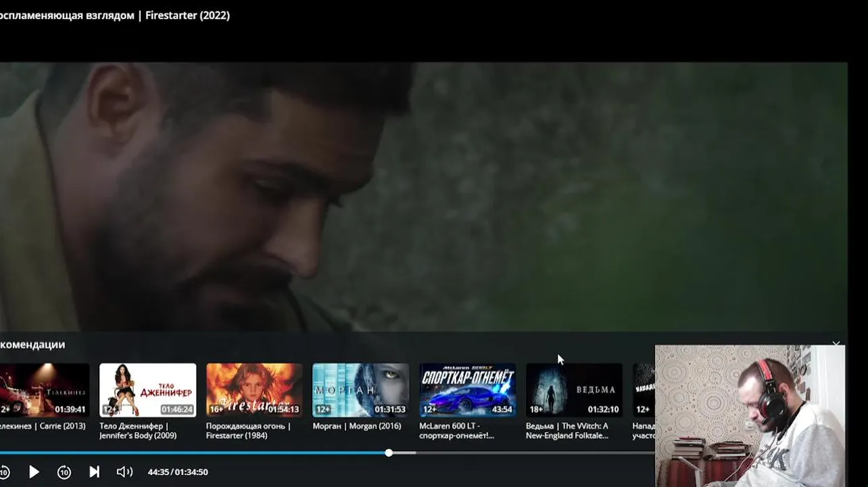Click title 'McLaren 600 LT - спорткар-огнемёт'
The width and height of the screenshot is (868, 487).
(x=457, y=431)
